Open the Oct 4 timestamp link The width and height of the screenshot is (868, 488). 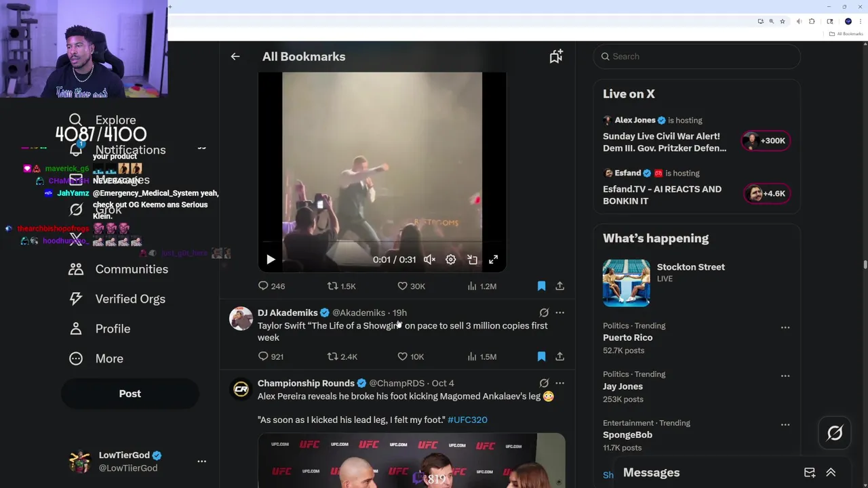tap(443, 383)
